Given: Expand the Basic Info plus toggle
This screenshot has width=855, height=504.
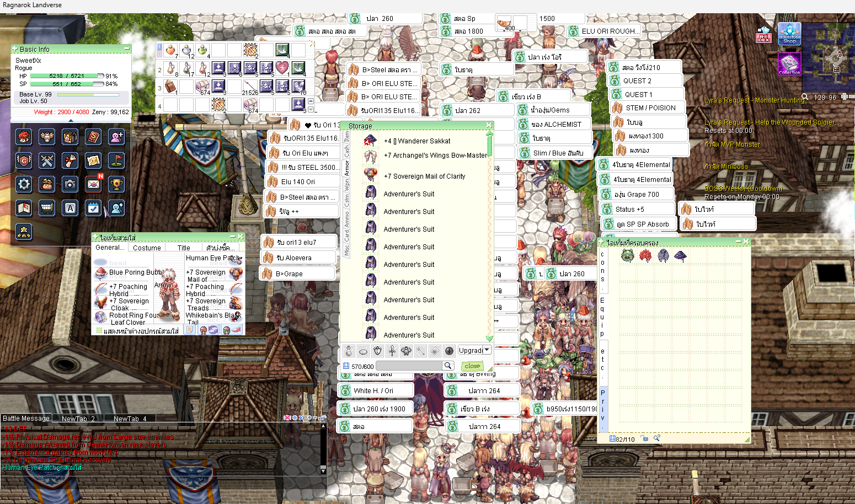Looking at the screenshot, I should [x=14, y=49].
